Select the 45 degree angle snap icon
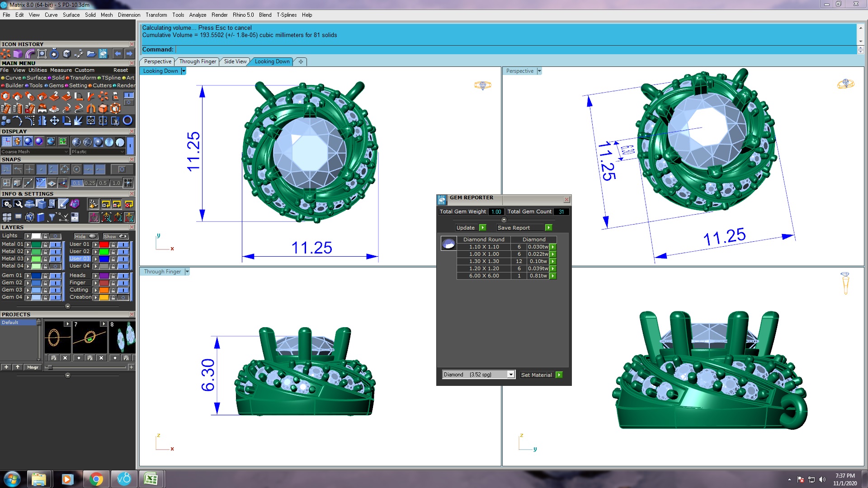Image resolution: width=868 pixels, height=488 pixels. click(41, 183)
